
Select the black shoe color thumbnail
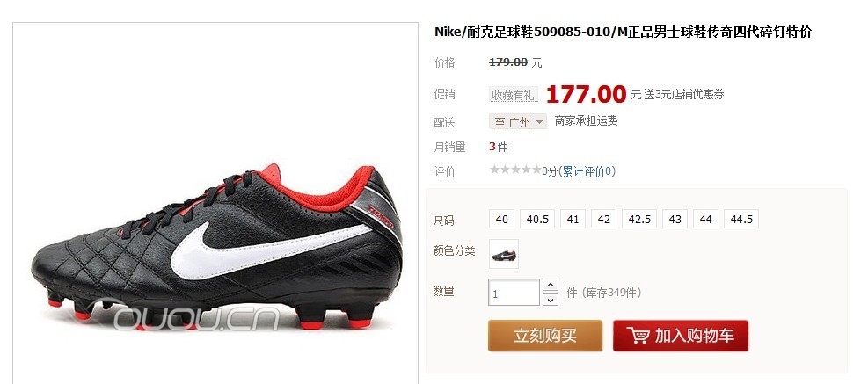coord(504,254)
